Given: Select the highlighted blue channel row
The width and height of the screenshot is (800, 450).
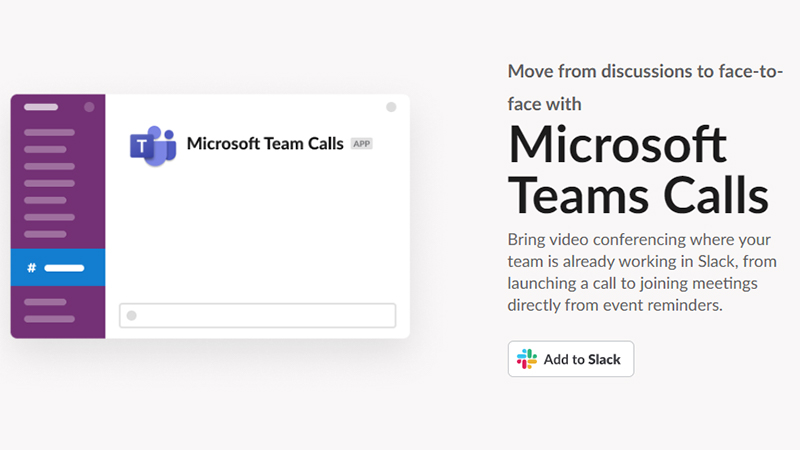Looking at the screenshot, I should [58, 268].
